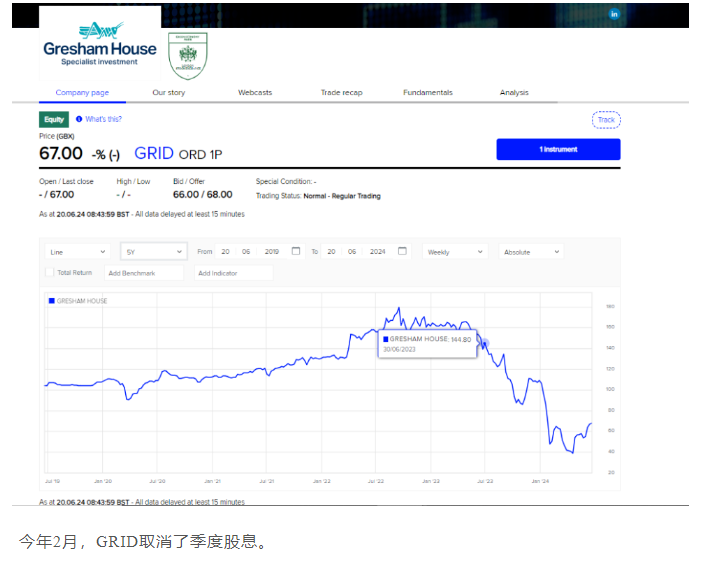Open the To date calendar picker
Viewport: 703px width, 563px height.
pyautogui.click(x=402, y=251)
